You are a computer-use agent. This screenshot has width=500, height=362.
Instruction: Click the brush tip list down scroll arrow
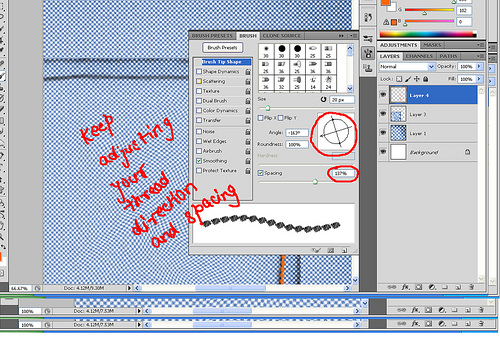pyautogui.click(x=350, y=88)
